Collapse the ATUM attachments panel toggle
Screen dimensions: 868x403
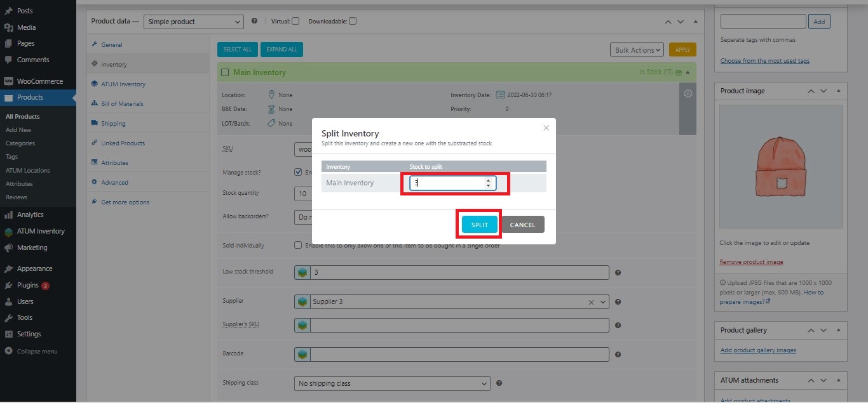[x=838, y=381]
